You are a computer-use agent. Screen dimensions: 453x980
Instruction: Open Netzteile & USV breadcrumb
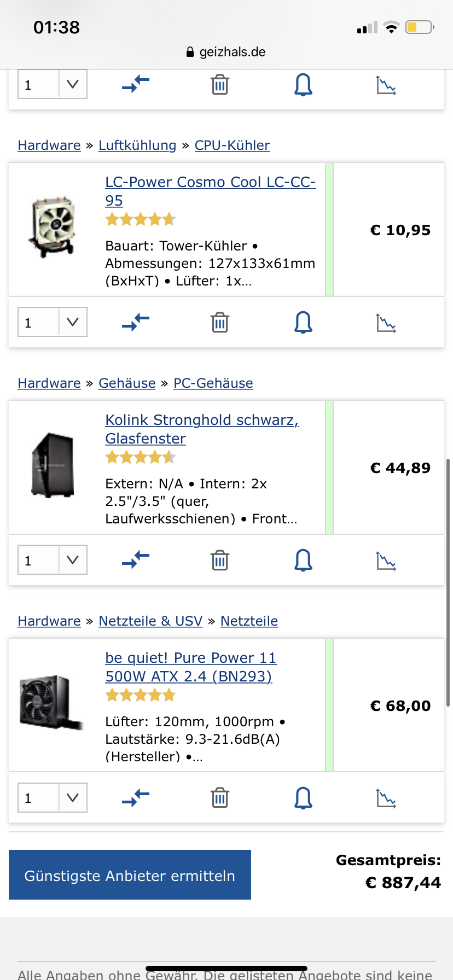pos(150,621)
